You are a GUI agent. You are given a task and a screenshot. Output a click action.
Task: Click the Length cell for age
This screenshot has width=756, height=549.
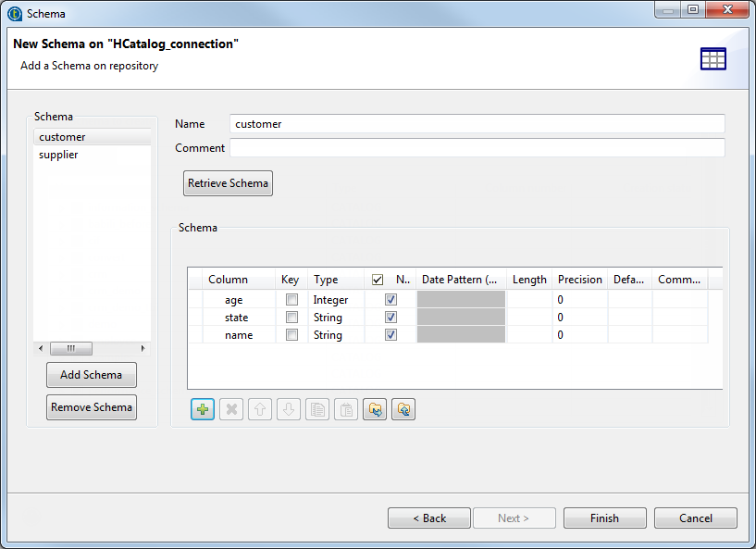(x=529, y=300)
